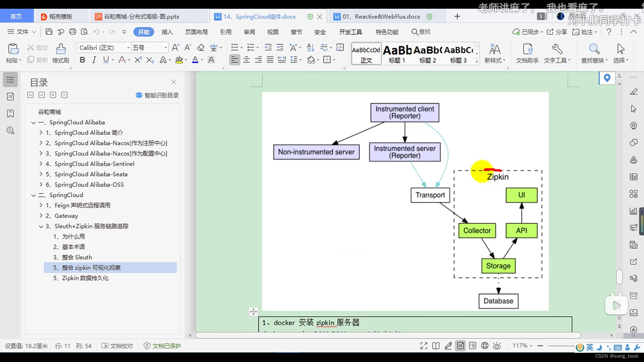Click the vertical scrollbar thumb

click(619, 277)
